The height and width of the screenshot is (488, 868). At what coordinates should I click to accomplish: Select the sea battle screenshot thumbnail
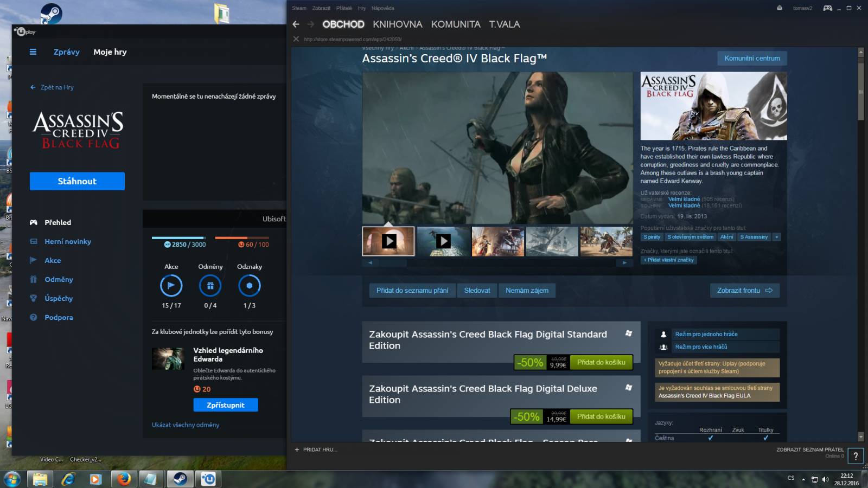coord(497,241)
